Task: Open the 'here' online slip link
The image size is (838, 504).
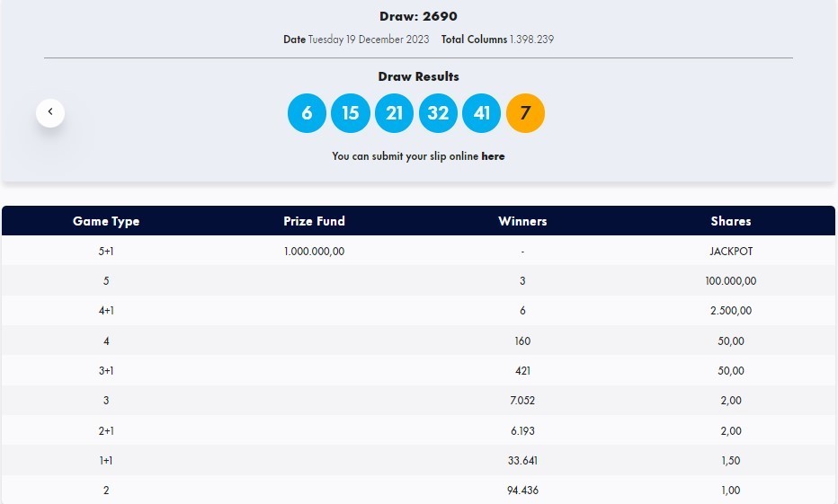Action: point(493,156)
